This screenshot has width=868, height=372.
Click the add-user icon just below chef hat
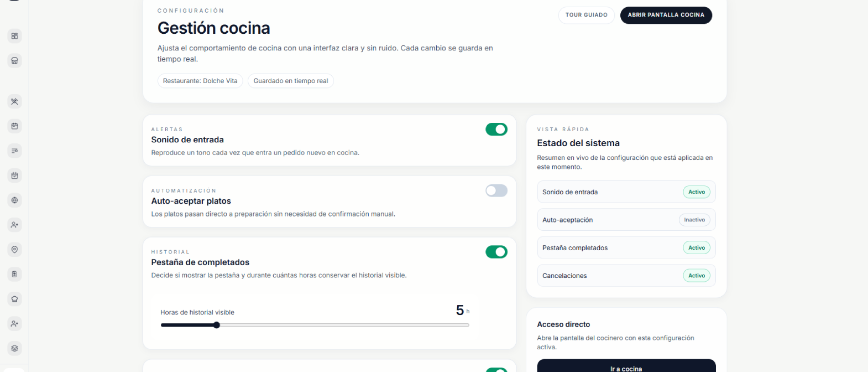click(x=15, y=324)
